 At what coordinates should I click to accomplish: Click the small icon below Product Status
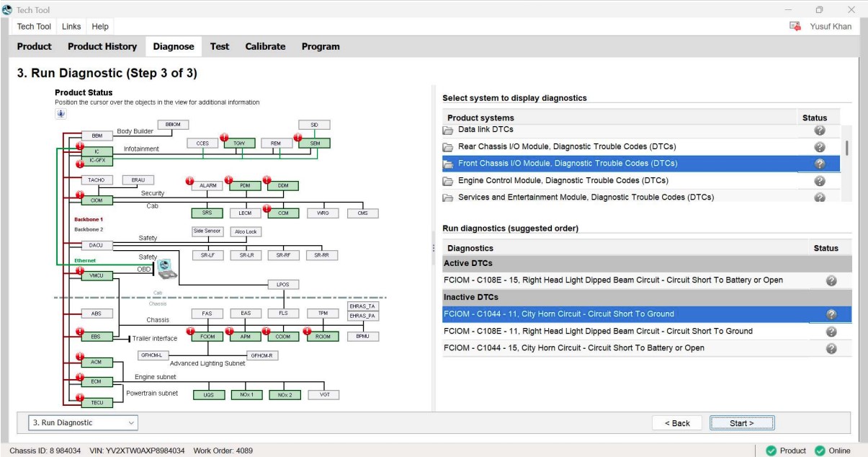61,113
